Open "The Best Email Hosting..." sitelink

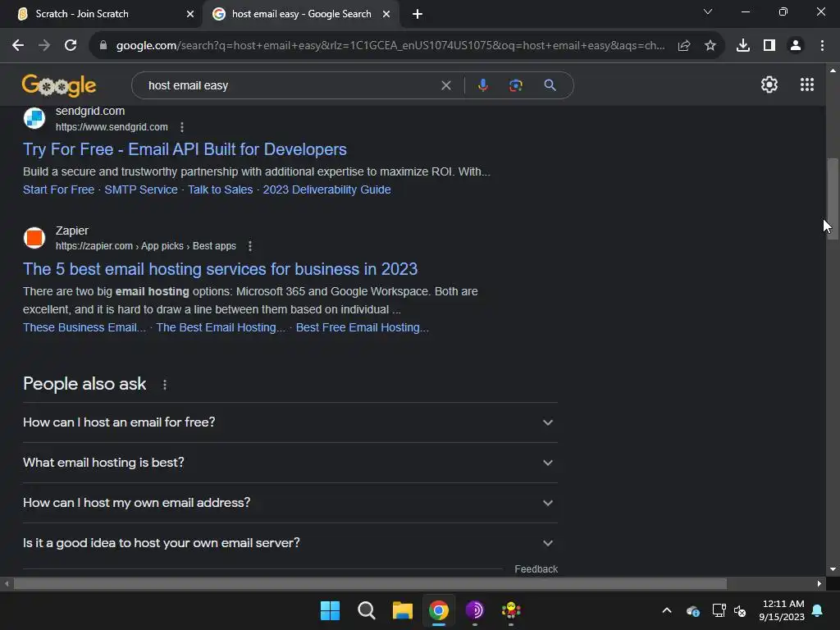click(221, 327)
